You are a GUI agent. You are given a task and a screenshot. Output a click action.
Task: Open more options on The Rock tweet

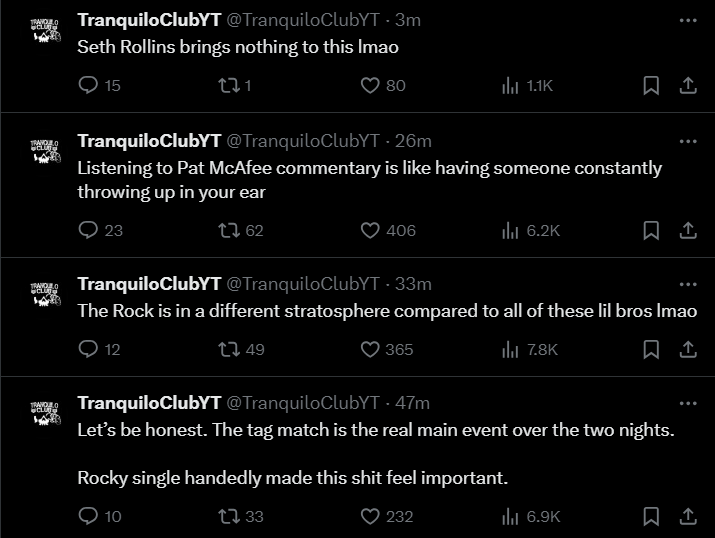687,284
